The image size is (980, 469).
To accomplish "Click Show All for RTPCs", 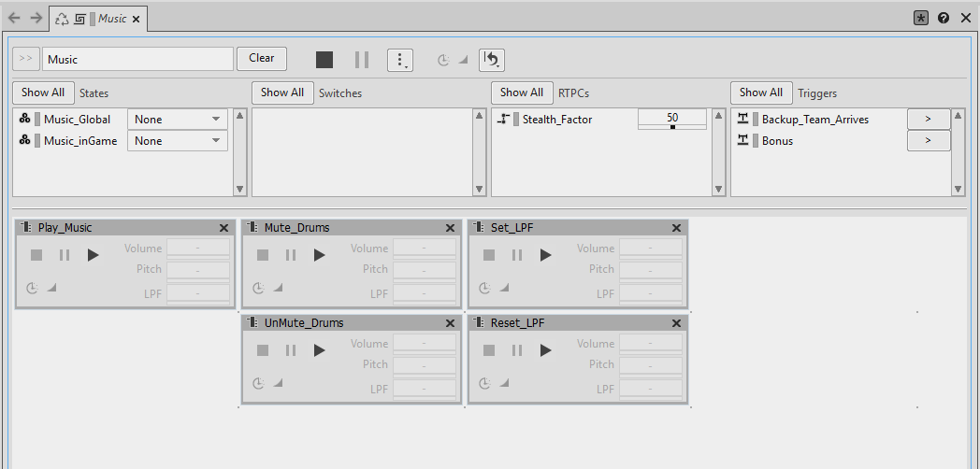I will click(x=521, y=92).
